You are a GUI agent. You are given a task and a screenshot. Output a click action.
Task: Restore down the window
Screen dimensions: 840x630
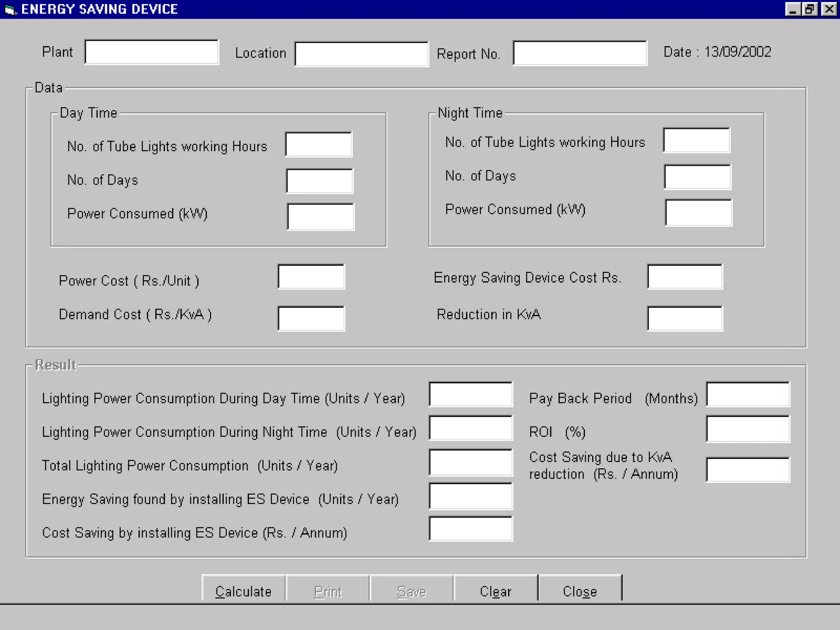(810, 9)
